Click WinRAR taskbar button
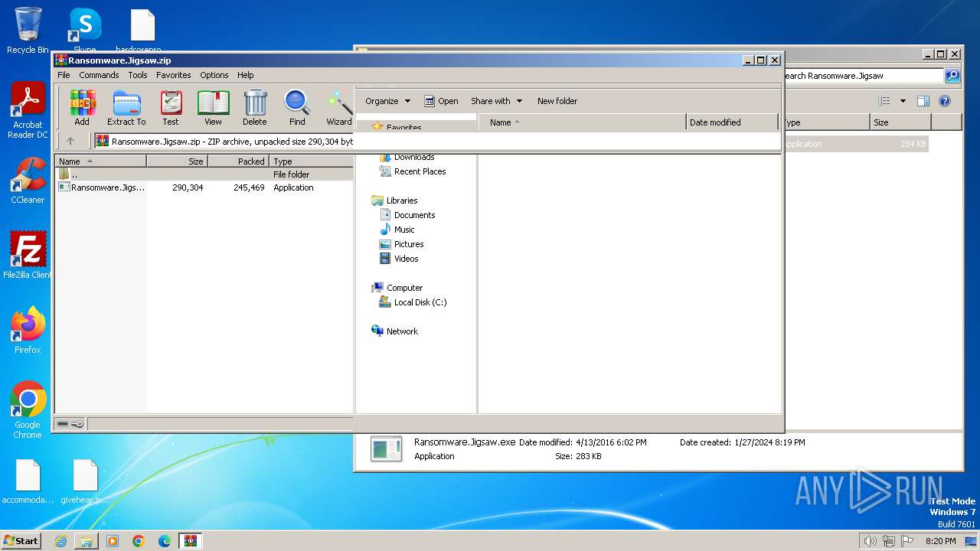980x551 pixels. 190,541
